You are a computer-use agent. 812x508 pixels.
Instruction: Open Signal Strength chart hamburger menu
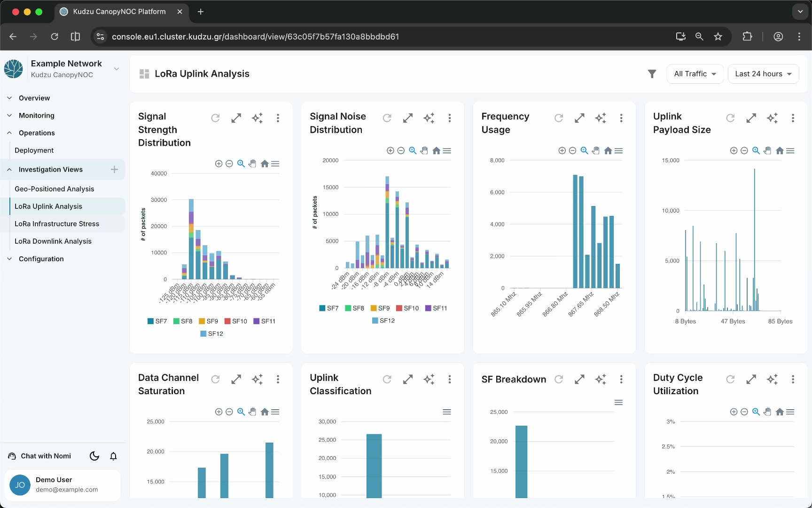(x=275, y=164)
